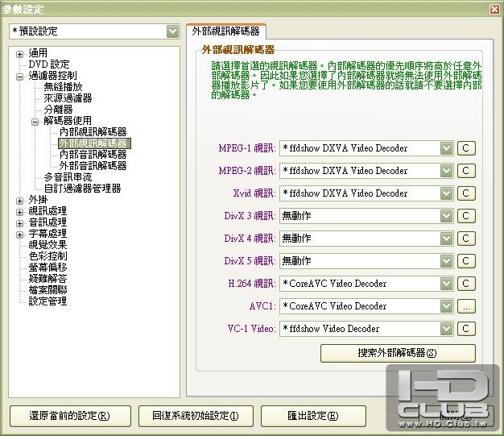Screen dimensions: 504x436
Task: Select 檔案關聯 in the tree
Action: (x=48, y=290)
